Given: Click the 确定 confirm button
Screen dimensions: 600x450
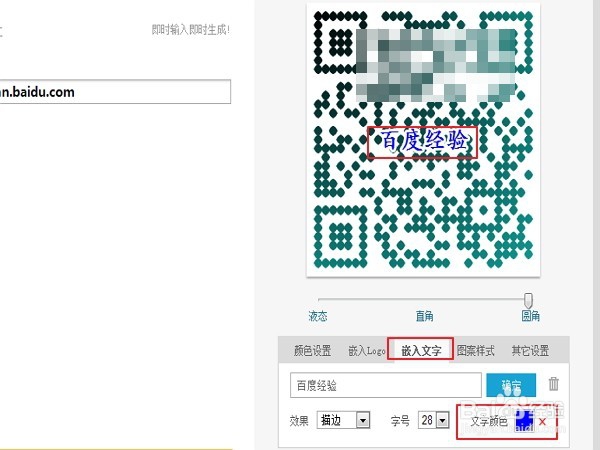Looking at the screenshot, I should click(511, 385).
